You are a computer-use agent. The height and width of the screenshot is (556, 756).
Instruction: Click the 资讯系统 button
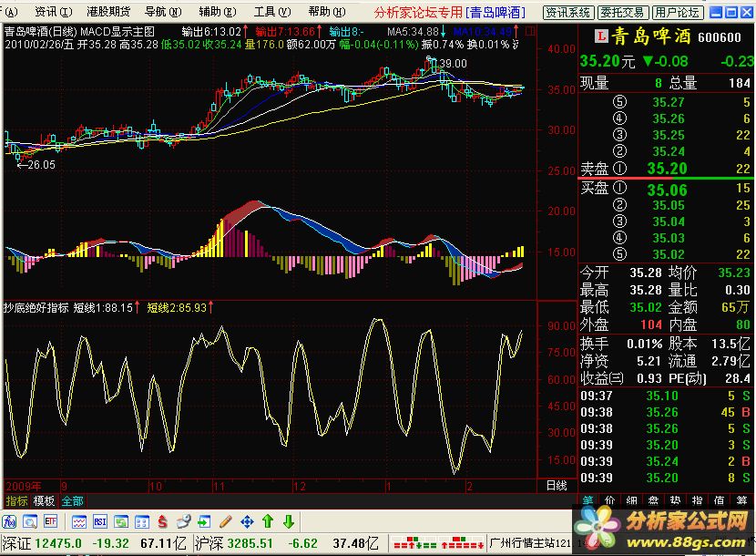coord(568,13)
